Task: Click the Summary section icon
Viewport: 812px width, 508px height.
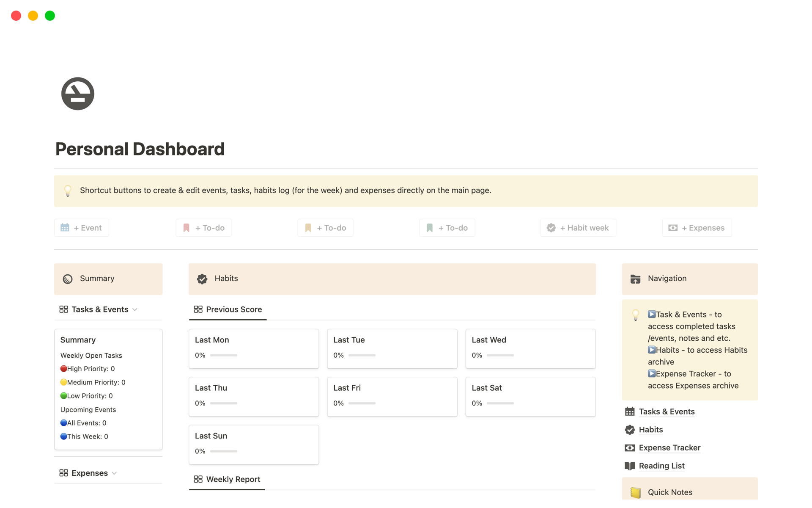Action: [x=68, y=279]
